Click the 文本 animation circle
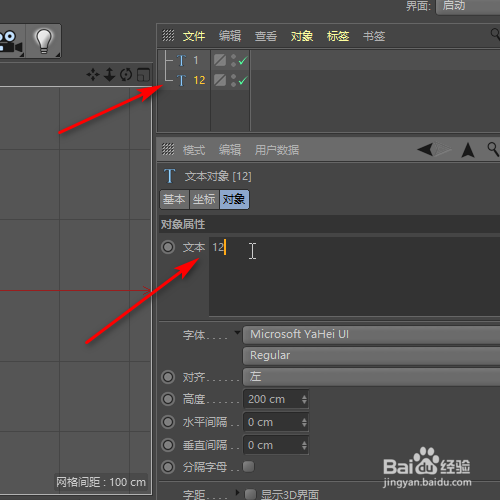The image size is (500, 500). (168, 247)
